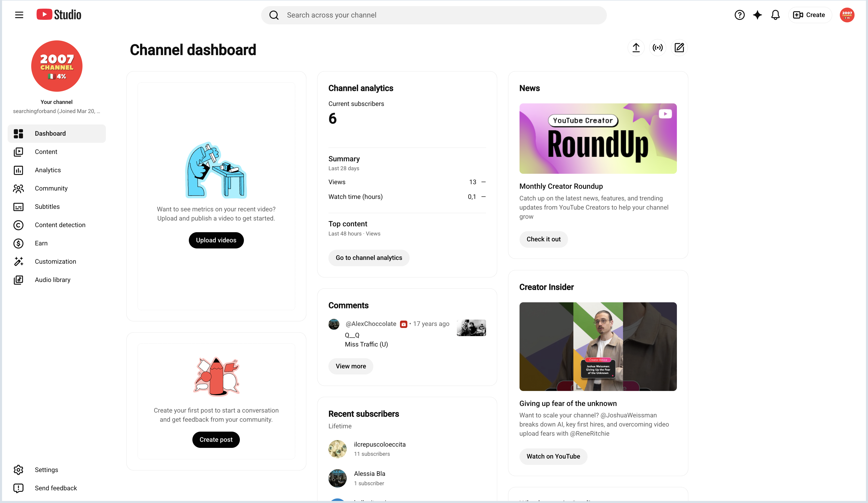The width and height of the screenshot is (868, 503).
Task: Click the channel badge icon beside @AlexChoccolate
Action: point(403,324)
